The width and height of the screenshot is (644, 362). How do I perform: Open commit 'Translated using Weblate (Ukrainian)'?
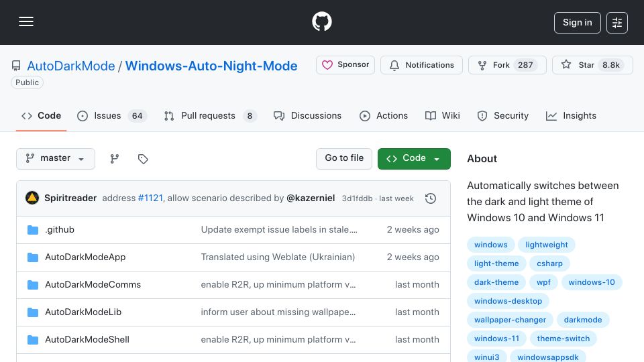click(x=278, y=257)
